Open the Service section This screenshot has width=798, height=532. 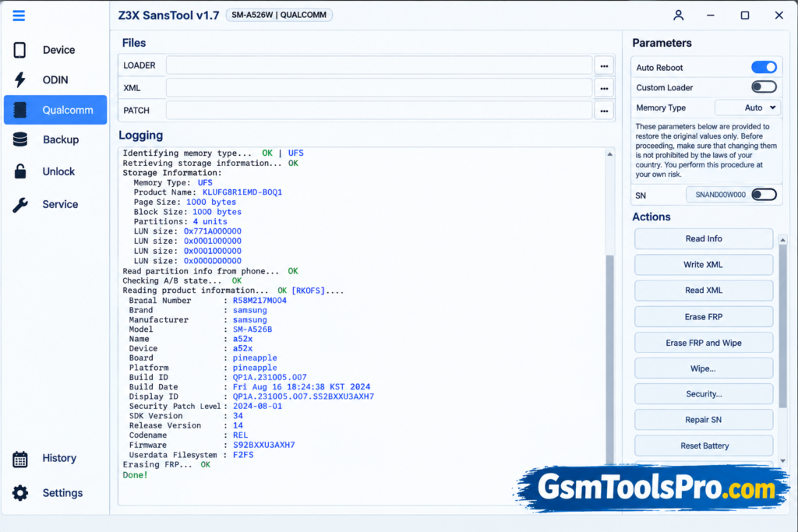[x=55, y=204]
